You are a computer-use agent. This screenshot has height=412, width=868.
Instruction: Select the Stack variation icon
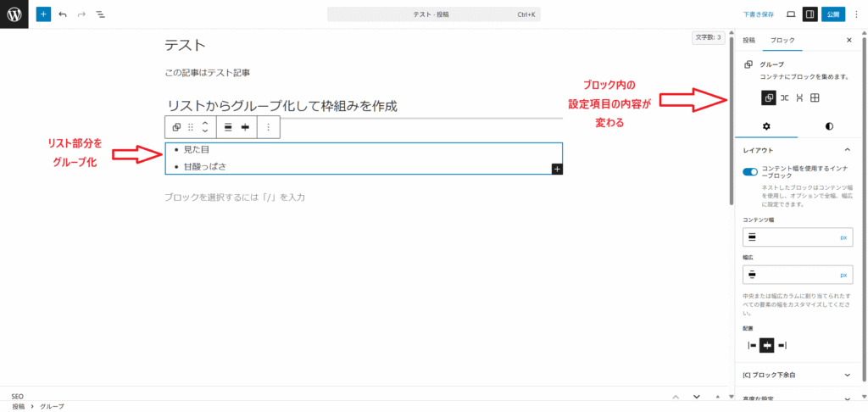coord(799,98)
